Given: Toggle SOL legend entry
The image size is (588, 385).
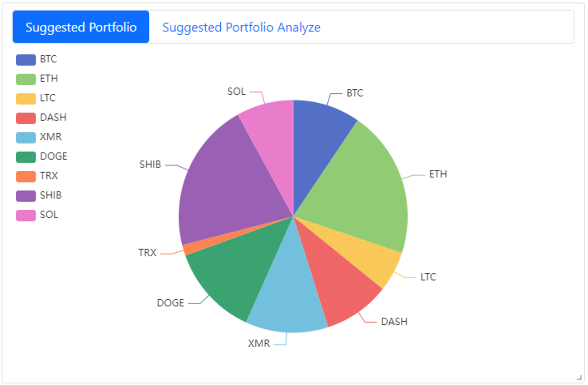Looking at the screenshot, I should (37, 215).
